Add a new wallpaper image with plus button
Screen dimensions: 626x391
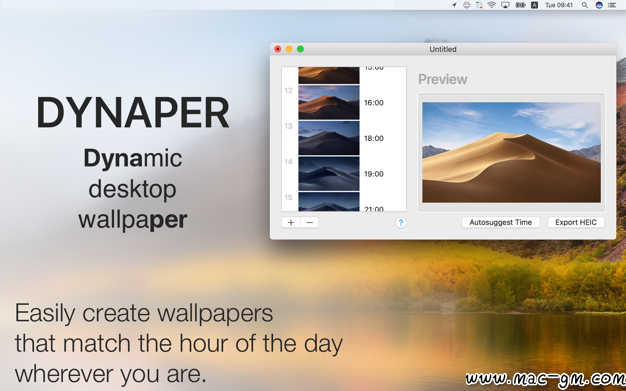[291, 222]
